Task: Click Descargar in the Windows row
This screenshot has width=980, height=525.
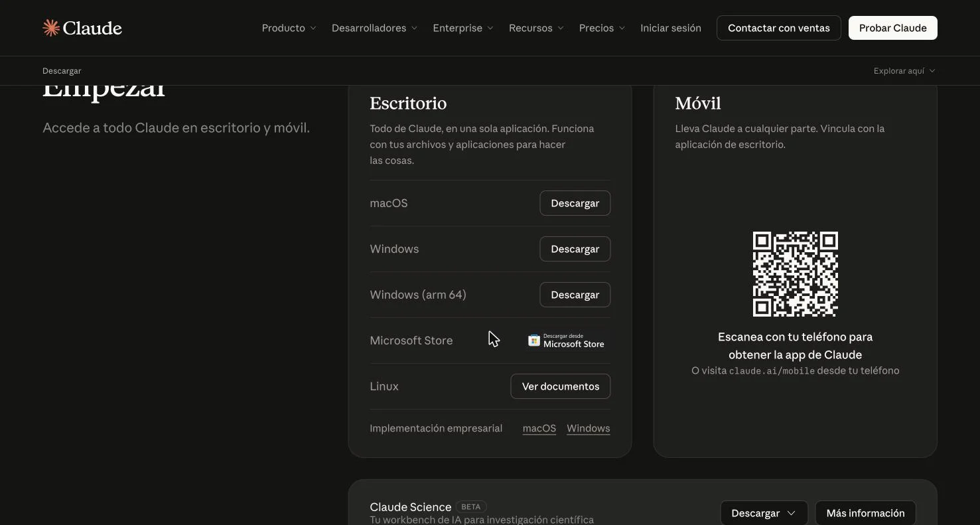Action: [x=575, y=249]
